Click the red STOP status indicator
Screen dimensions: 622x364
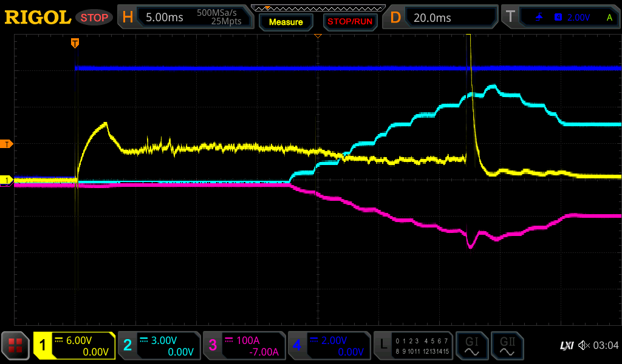pos(94,18)
